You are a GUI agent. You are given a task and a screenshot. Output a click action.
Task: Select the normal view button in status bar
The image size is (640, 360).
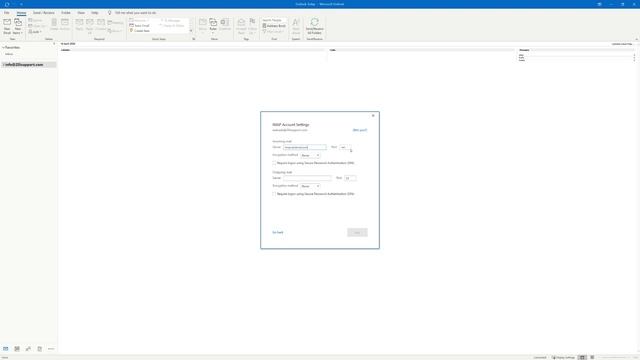(582, 357)
